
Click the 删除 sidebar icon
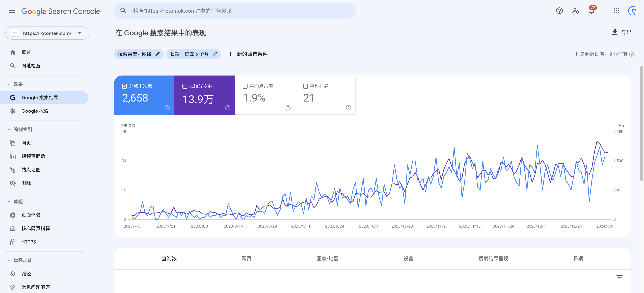[x=12, y=183]
